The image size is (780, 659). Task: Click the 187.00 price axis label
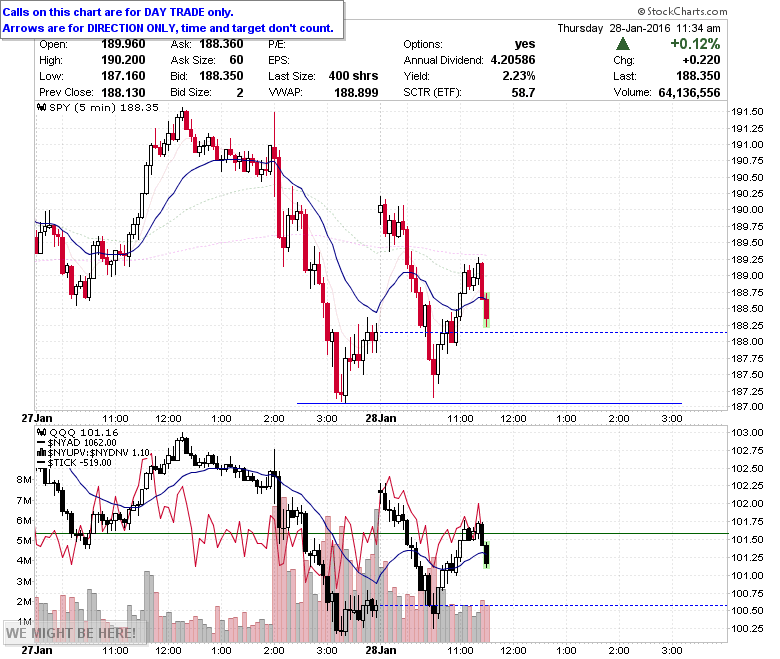(746, 406)
